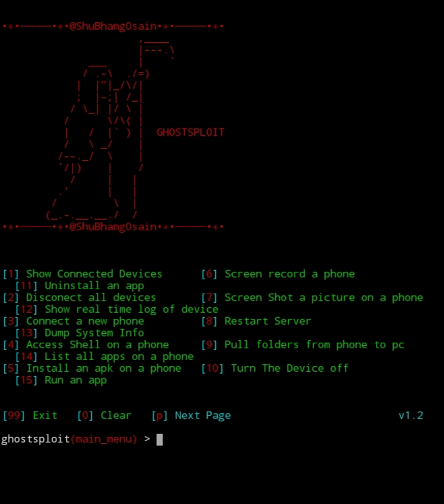This screenshot has height=504, width=444.
Task: Choose Install an apk on a phone
Action: (92, 368)
